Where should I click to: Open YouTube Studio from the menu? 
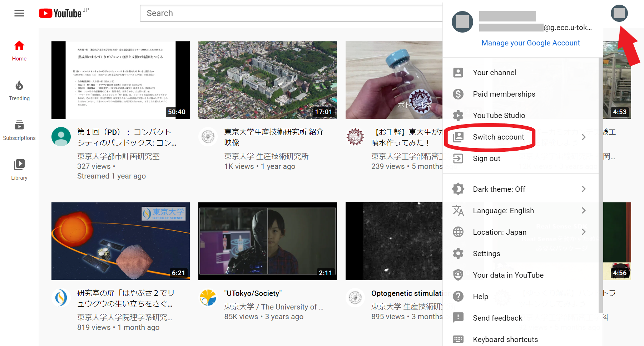[521, 116]
